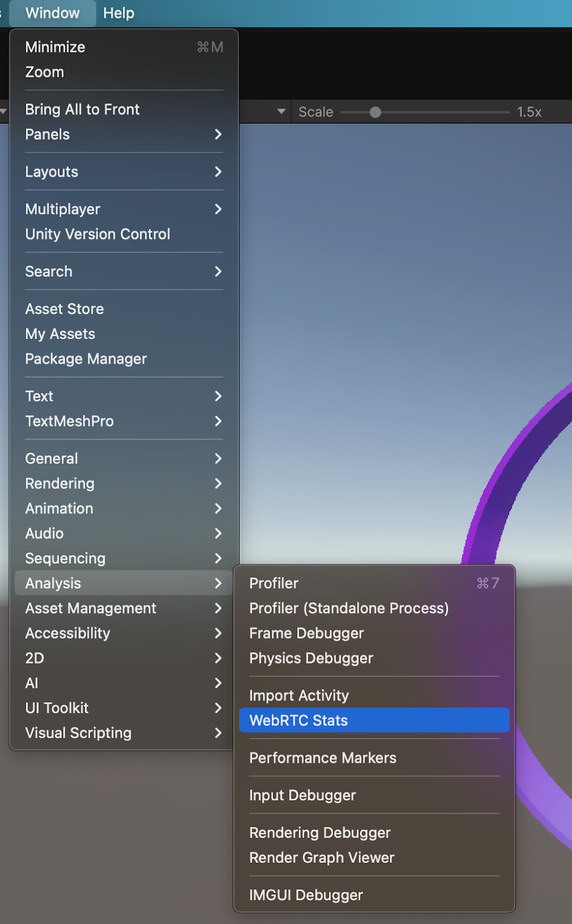This screenshot has height=924, width=572.
Task: Expand the General submenu
Action: [x=124, y=459]
